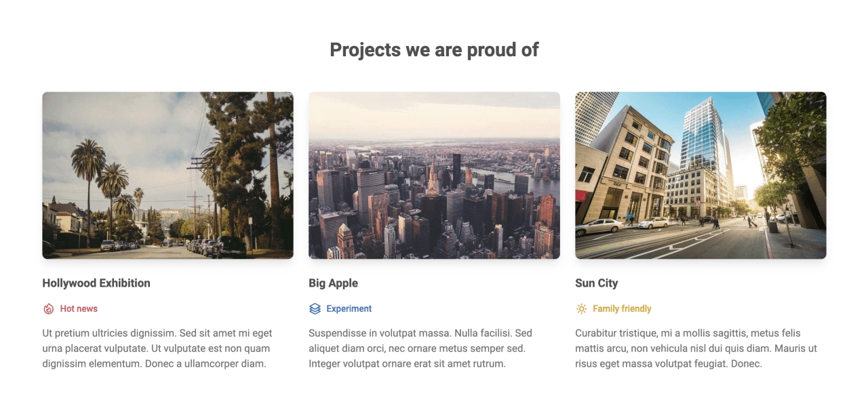Open the Hollywood Exhibition project title
Screen dimensions: 868x410
(x=96, y=283)
